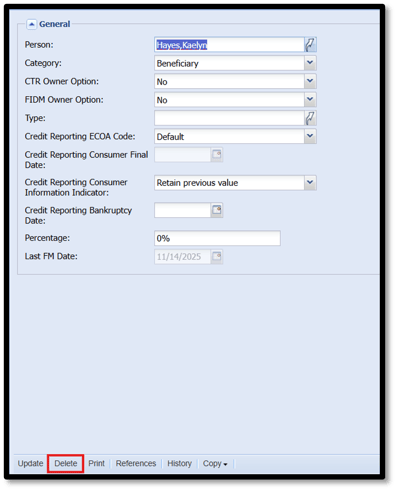The height and width of the screenshot is (491, 397).
Task: Click the Last FM Date field 11/14/2025
Action: click(x=183, y=257)
